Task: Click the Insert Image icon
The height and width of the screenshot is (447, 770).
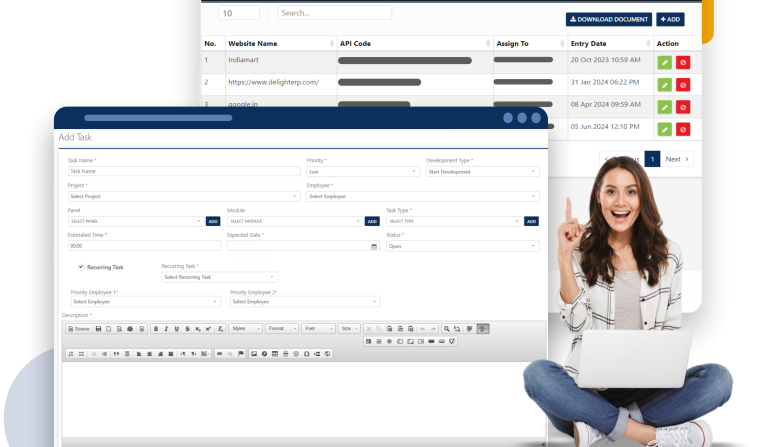Action: pyautogui.click(x=254, y=354)
